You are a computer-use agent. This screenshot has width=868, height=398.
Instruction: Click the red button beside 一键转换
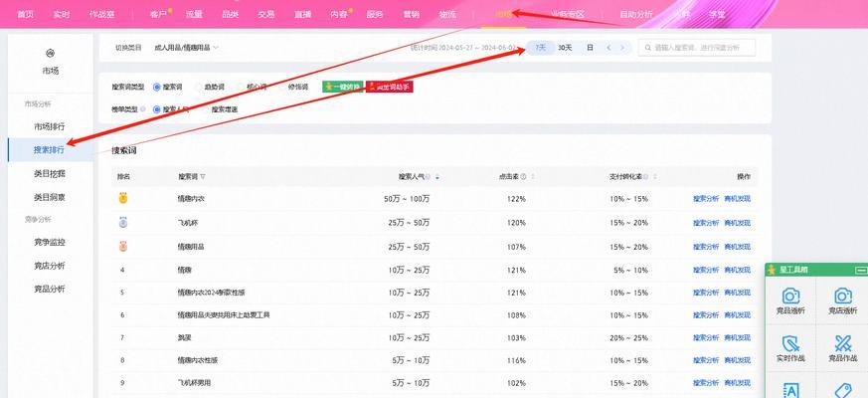click(390, 87)
